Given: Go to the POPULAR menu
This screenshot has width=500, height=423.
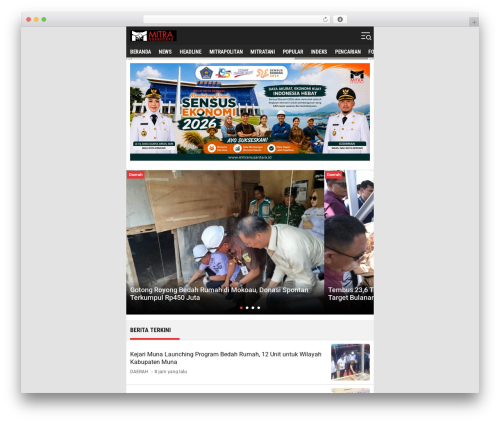Looking at the screenshot, I should coord(293,52).
